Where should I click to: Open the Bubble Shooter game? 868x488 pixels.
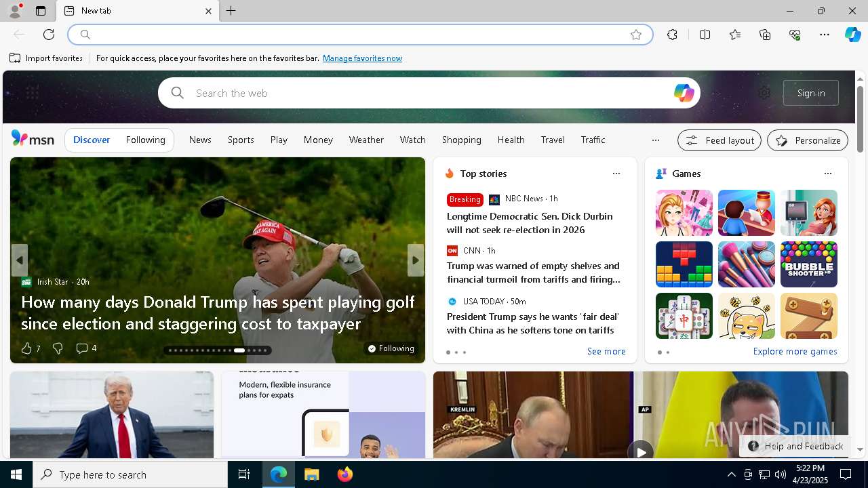(x=808, y=264)
